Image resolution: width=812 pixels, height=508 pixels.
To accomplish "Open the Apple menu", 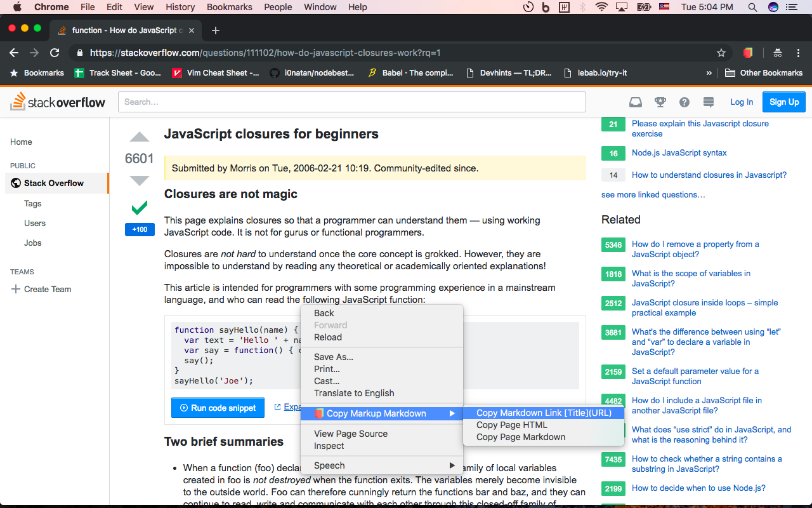I will [17, 7].
